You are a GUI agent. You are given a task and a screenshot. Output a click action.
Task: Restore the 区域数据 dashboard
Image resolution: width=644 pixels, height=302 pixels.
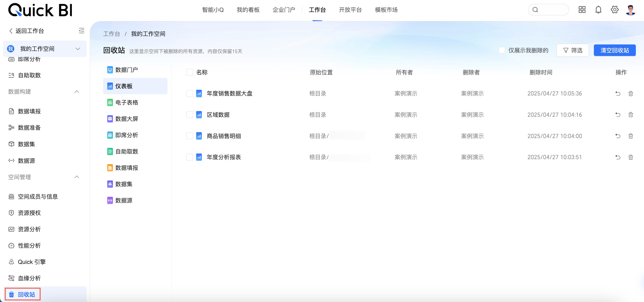point(618,115)
